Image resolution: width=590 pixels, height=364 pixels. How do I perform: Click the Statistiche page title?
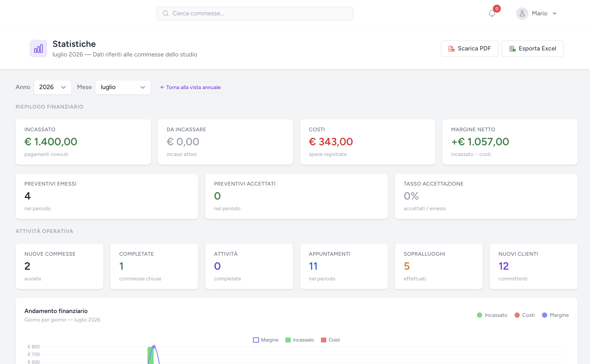pos(74,44)
